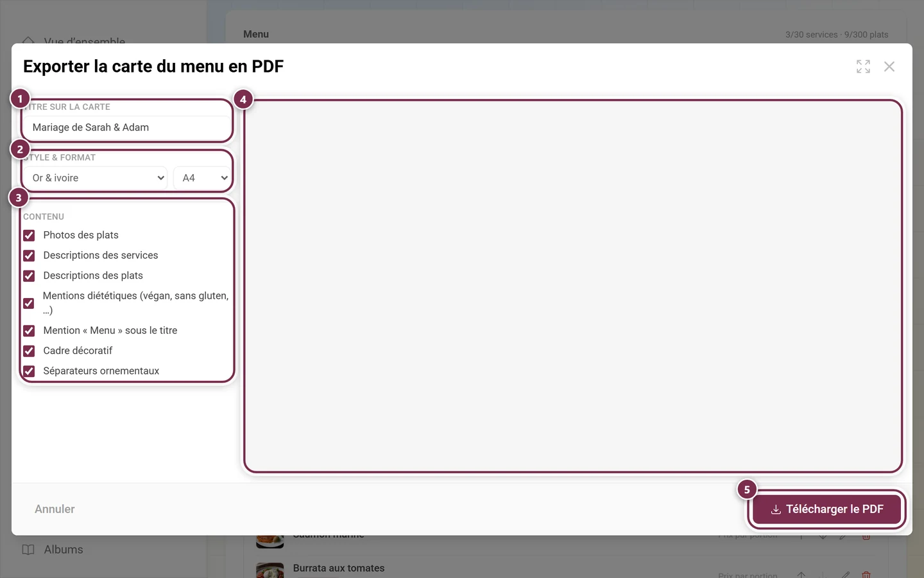
Task: Click the Albums book icon in sidebar
Action: pos(28,550)
